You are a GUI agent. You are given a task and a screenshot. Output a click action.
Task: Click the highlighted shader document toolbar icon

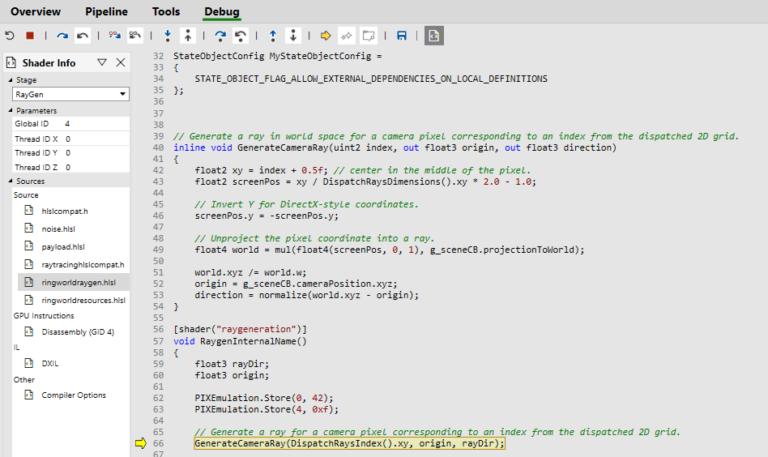click(x=434, y=35)
